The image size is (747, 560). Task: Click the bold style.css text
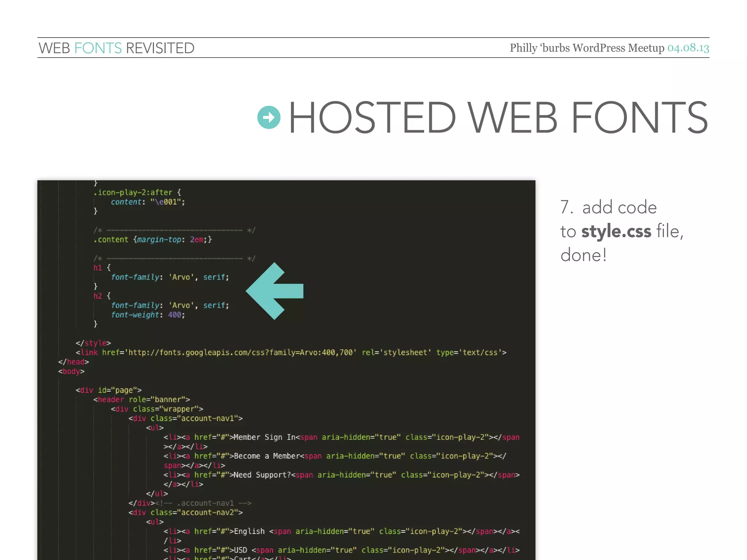tap(616, 231)
